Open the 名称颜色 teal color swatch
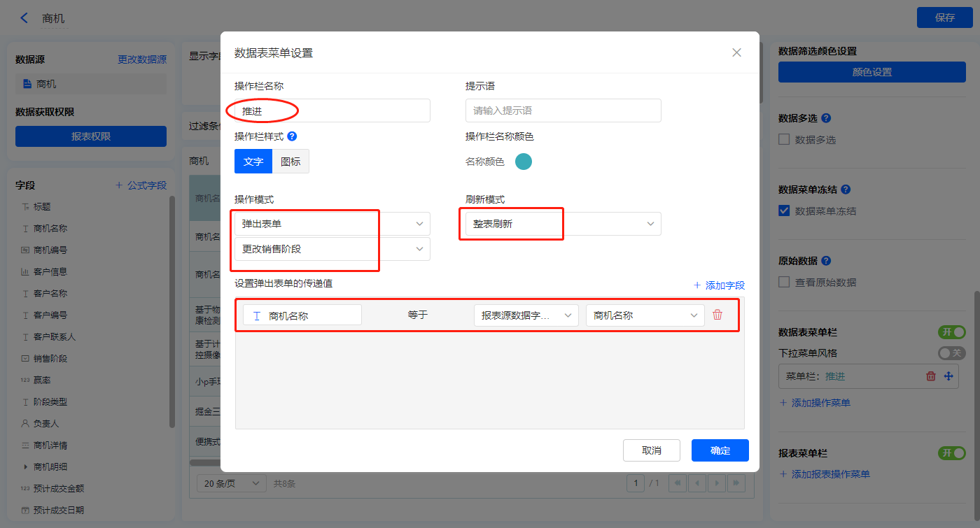 pyautogui.click(x=524, y=162)
